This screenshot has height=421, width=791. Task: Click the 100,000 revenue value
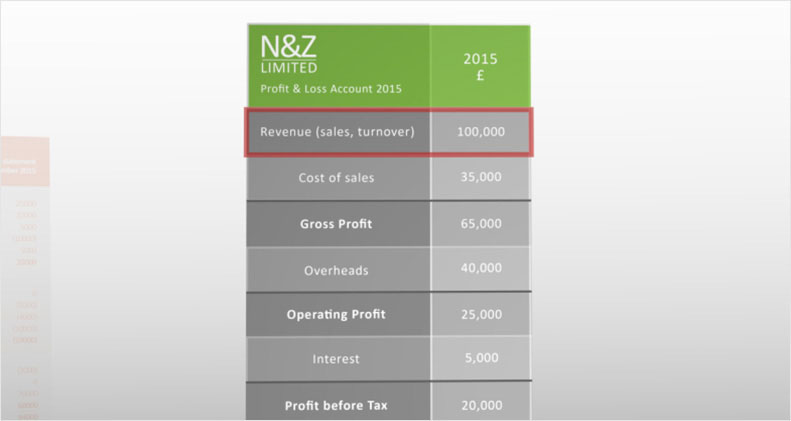[481, 132]
